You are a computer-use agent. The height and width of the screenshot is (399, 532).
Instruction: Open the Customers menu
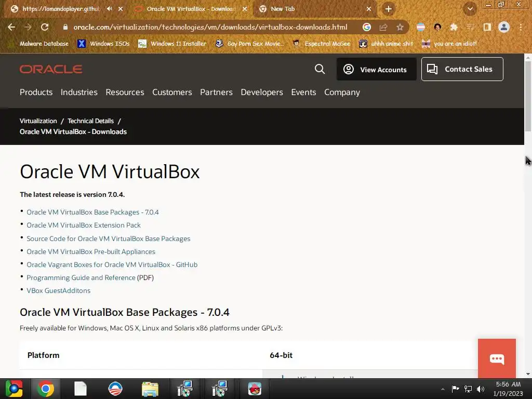[172, 92]
